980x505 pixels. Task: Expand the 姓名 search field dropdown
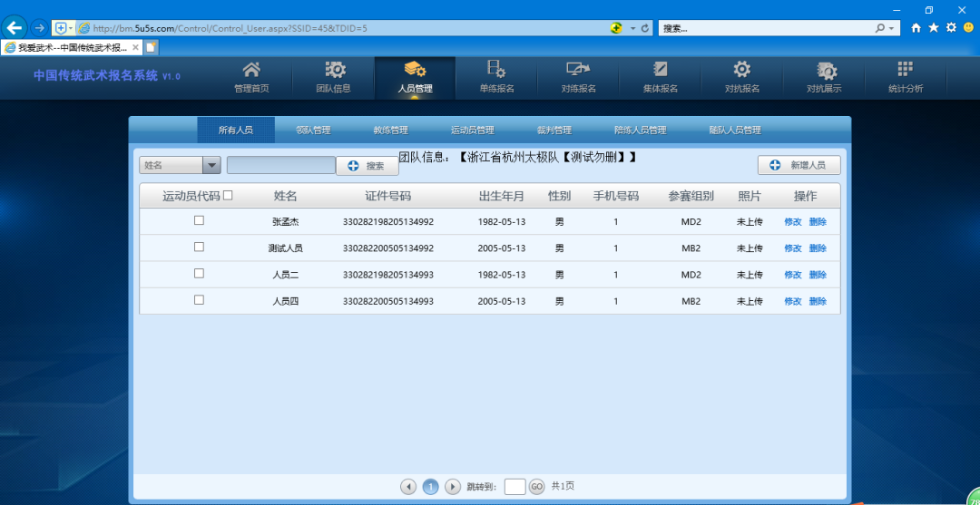(211, 165)
